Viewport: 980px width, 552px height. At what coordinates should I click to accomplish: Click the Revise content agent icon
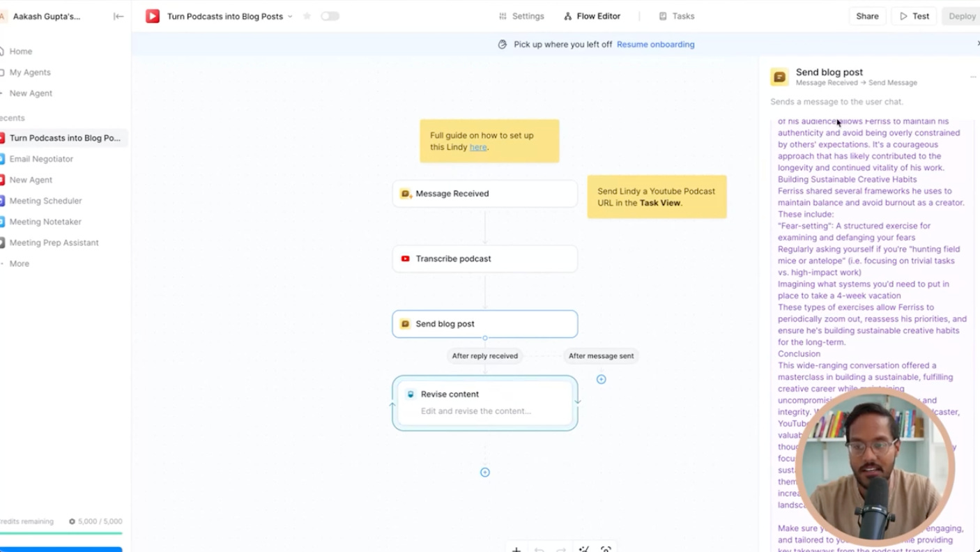click(411, 394)
